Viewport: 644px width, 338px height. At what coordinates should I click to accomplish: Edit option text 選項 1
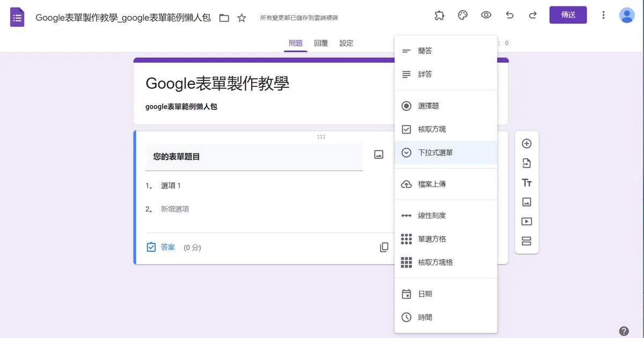pos(171,186)
